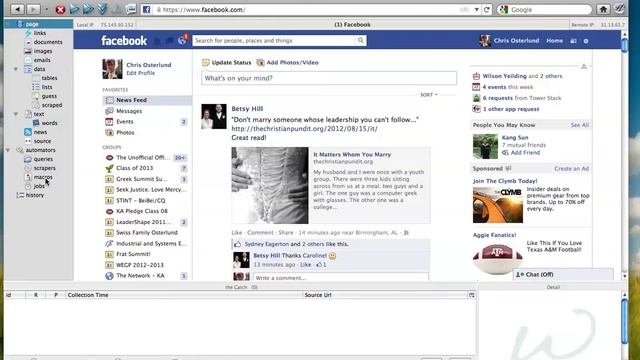The width and height of the screenshot is (640, 360).
Task: Select the source item in sidebar
Action: [x=42, y=141]
